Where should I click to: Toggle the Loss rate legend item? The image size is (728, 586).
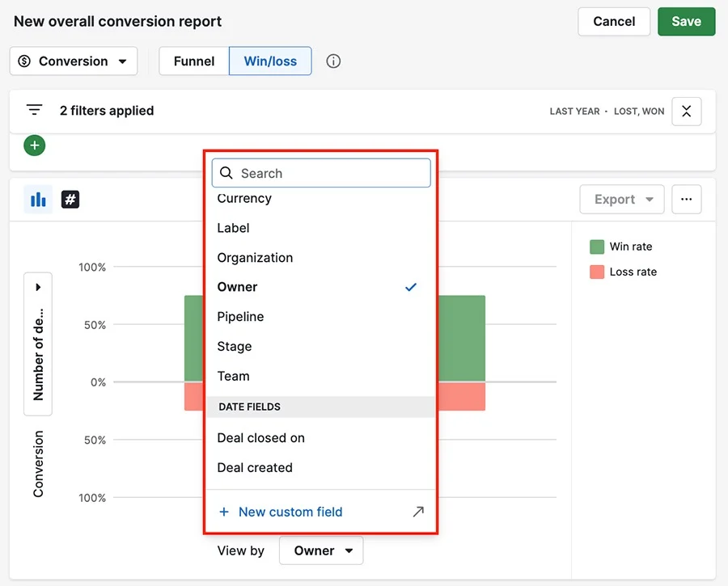(623, 272)
